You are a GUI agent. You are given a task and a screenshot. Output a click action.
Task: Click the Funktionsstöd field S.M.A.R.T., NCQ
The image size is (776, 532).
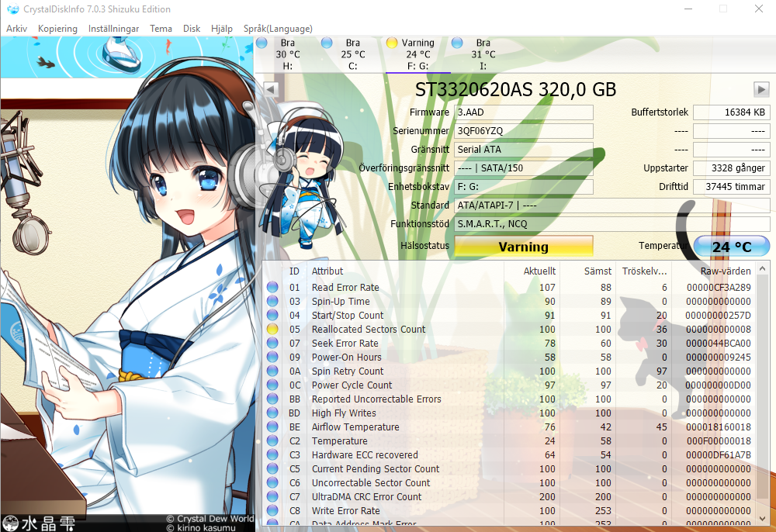coord(612,224)
